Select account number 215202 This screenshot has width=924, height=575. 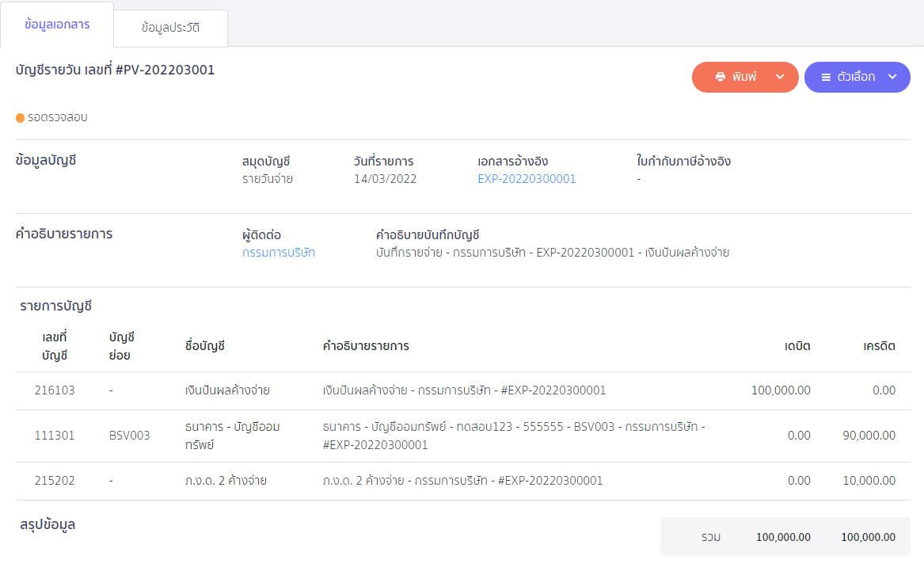point(55,481)
